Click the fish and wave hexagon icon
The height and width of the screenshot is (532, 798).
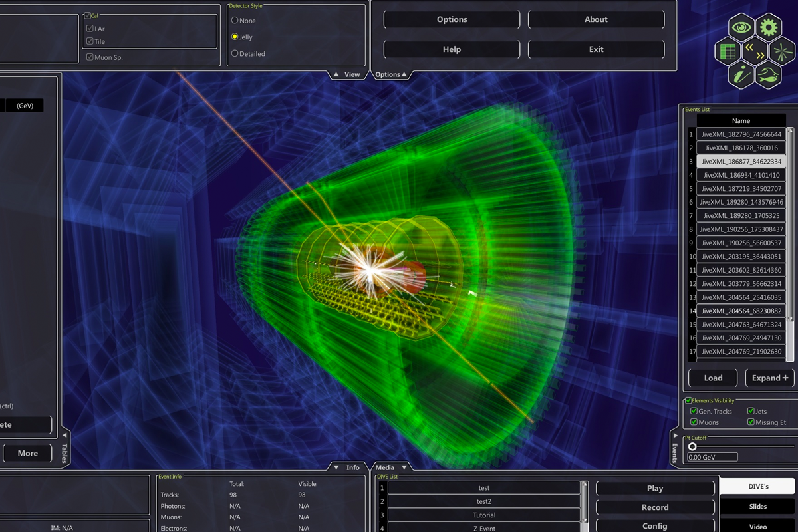pyautogui.click(x=768, y=74)
